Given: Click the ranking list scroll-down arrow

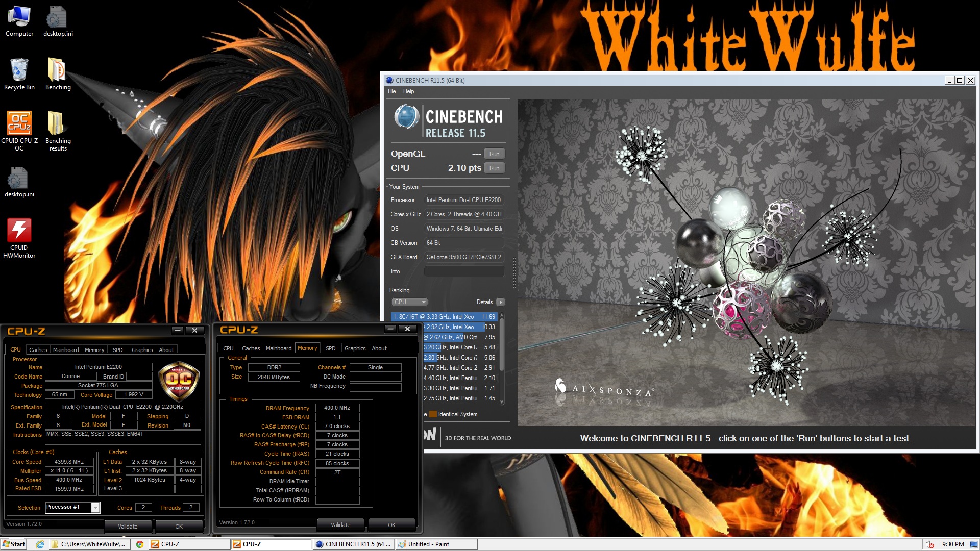Looking at the screenshot, I should [x=502, y=402].
